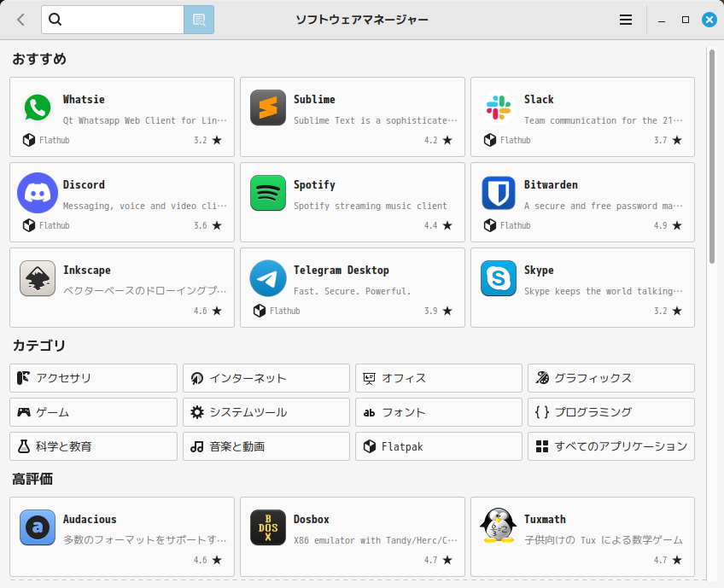Select the Telegram Desktop title
The height and width of the screenshot is (588, 724).
pyautogui.click(x=342, y=270)
